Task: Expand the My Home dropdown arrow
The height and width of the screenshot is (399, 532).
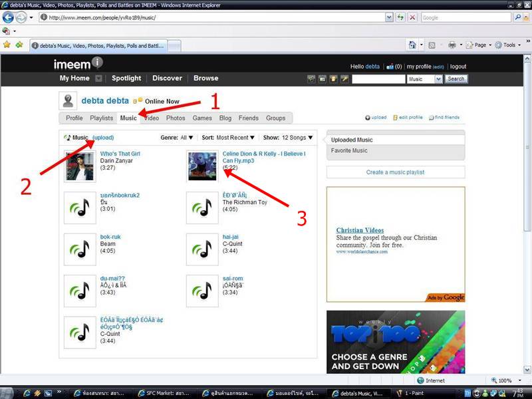Action: (98, 78)
